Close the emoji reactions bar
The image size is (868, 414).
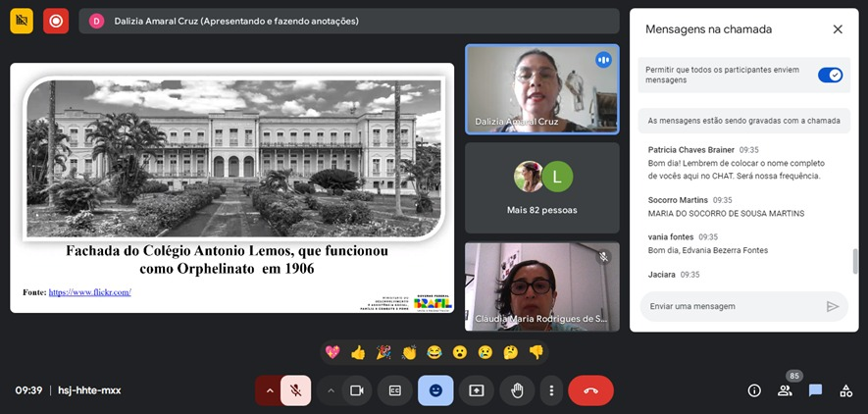(435, 390)
